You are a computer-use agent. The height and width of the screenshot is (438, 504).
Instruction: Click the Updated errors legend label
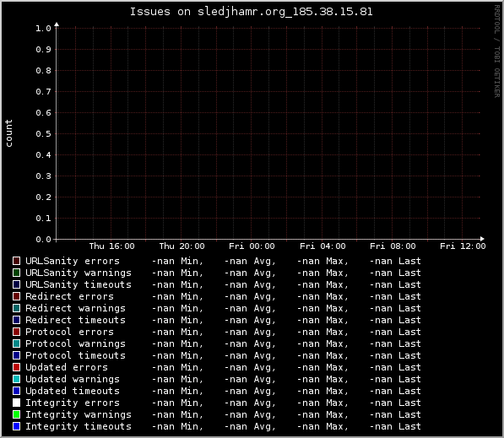pyautogui.click(x=67, y=367)
